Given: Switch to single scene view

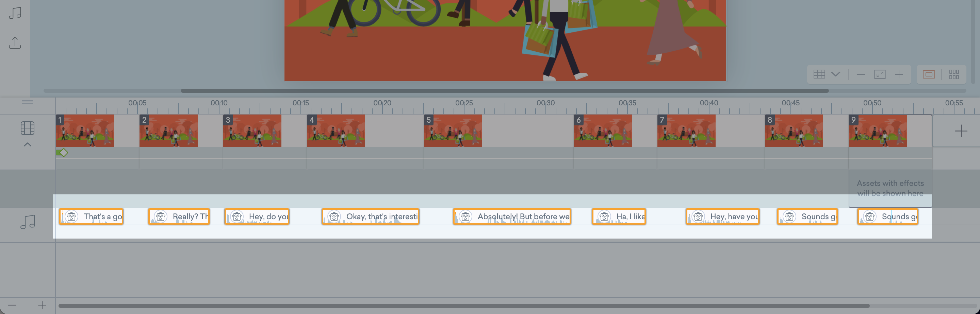Looking at the screenshot, I should click(928, 74).
